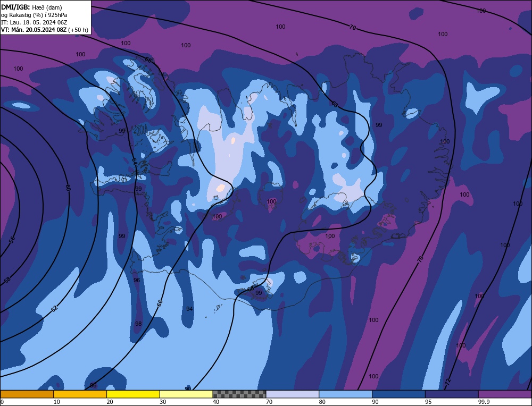
Task: Click the purple legend swatch above 99.9
Action: point(505,394)
